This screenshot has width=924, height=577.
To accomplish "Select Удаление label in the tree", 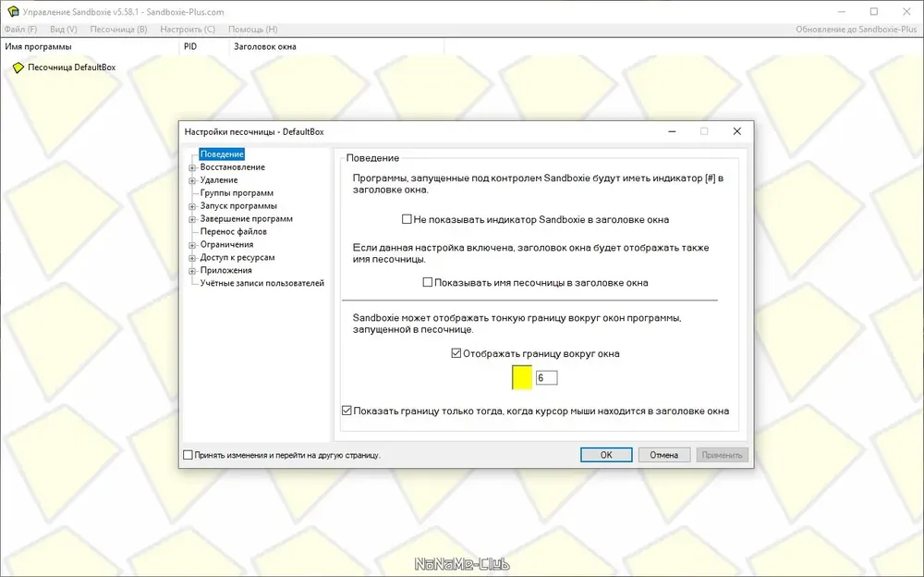I will coord(219,180).
